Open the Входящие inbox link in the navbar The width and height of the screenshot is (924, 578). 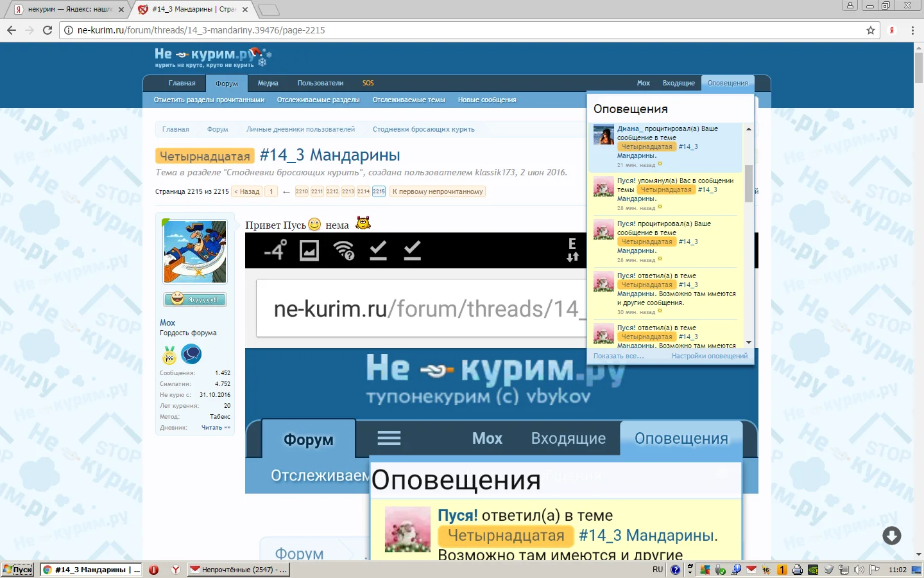(678, 83)
